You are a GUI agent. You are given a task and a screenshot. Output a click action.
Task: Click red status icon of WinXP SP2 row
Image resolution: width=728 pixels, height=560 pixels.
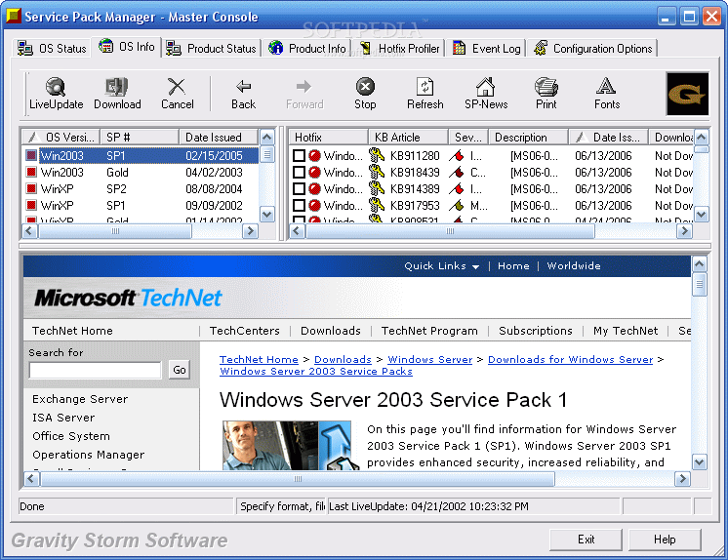tap(31, 189)
